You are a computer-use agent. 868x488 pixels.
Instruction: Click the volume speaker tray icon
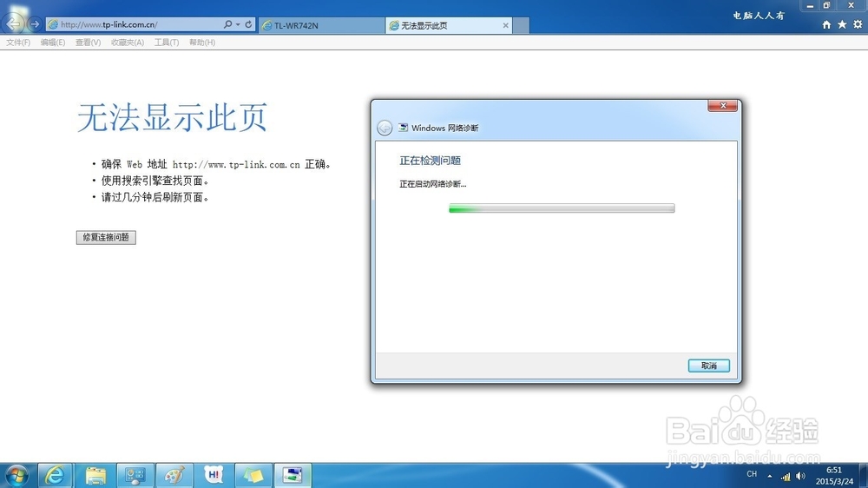click(x=800, y=477)
